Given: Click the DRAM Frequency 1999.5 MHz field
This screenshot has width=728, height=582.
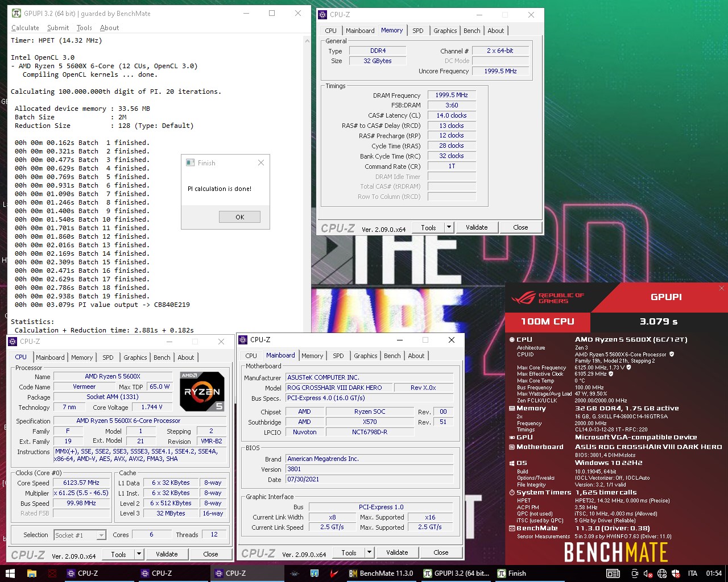Looking at the screenshot, I should click(452, 95).
